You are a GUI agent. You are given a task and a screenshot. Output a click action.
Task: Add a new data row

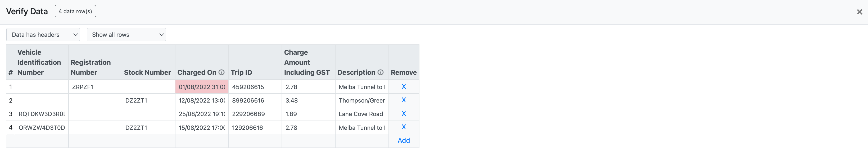[403, 140]
